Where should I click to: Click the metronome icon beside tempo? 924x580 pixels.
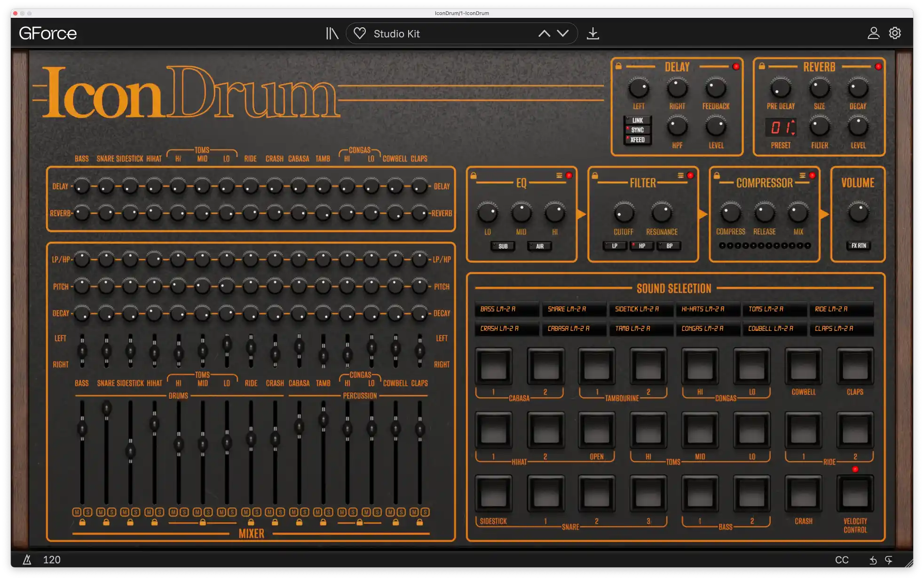coord(27,559)
